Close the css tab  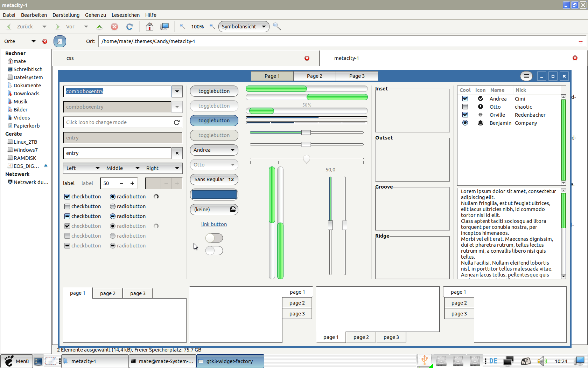point(307,58)
